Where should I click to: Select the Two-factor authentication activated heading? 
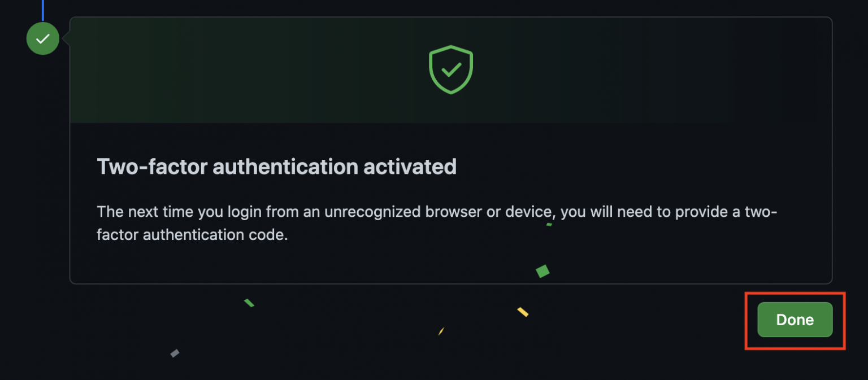click(x=276, y=167)
